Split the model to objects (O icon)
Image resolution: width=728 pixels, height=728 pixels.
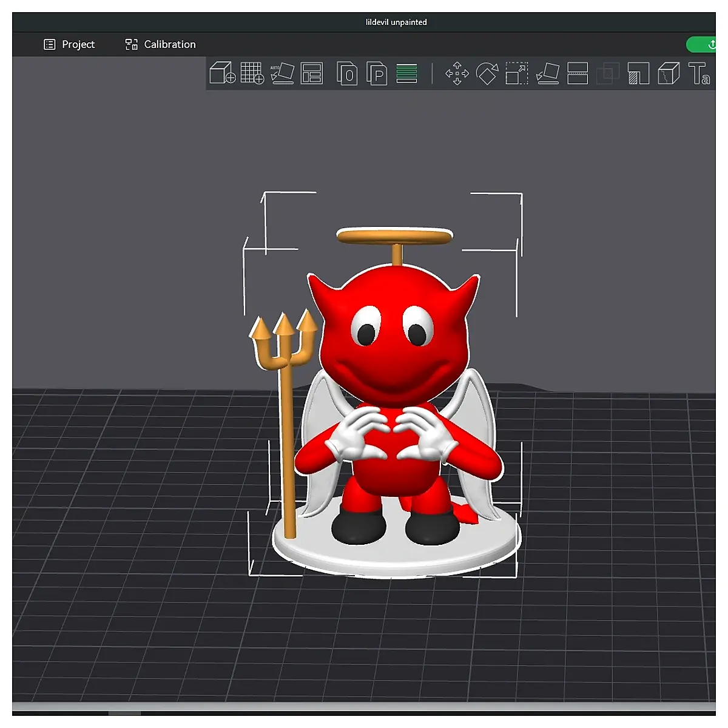pos(347,74)
